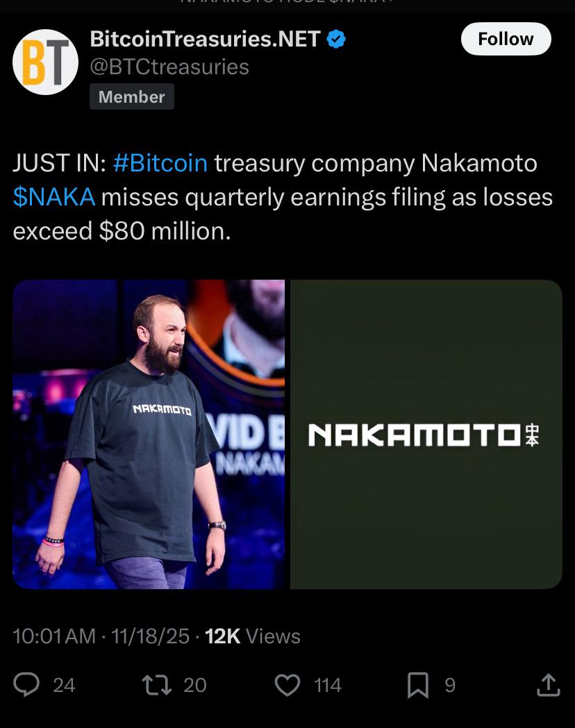The width and height of the screenshot is (575, 728).
Task: Open the share post icon
Action: click(x=548, y=685)
